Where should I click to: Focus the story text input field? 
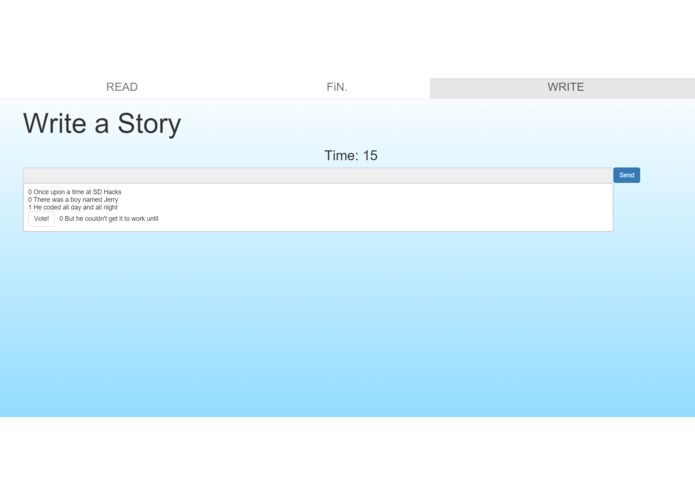coord(318,175)
